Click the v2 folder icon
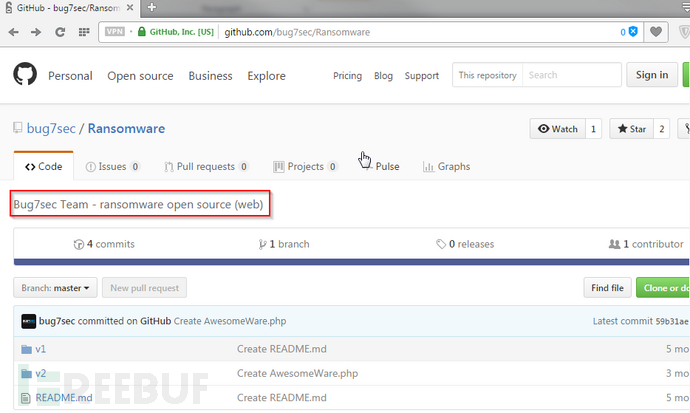Screen dimensions: 690x413 [26, 373]
